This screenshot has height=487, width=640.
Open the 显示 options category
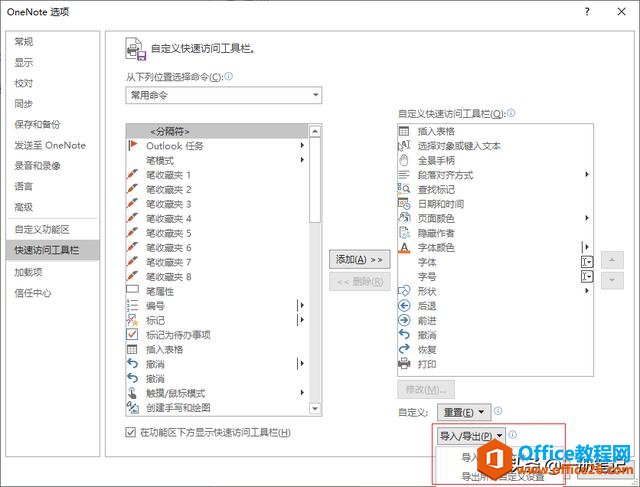point(53,62)
